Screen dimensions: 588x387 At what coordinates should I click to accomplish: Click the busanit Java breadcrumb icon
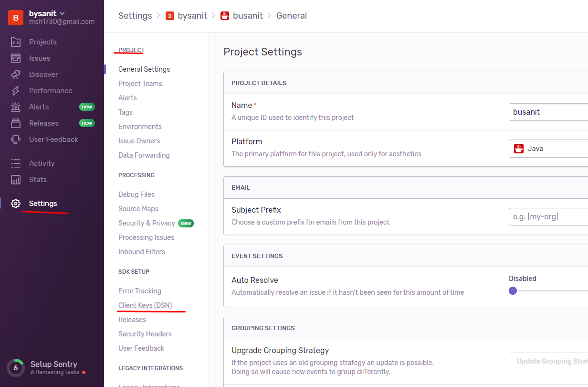[x=225, y=16]
